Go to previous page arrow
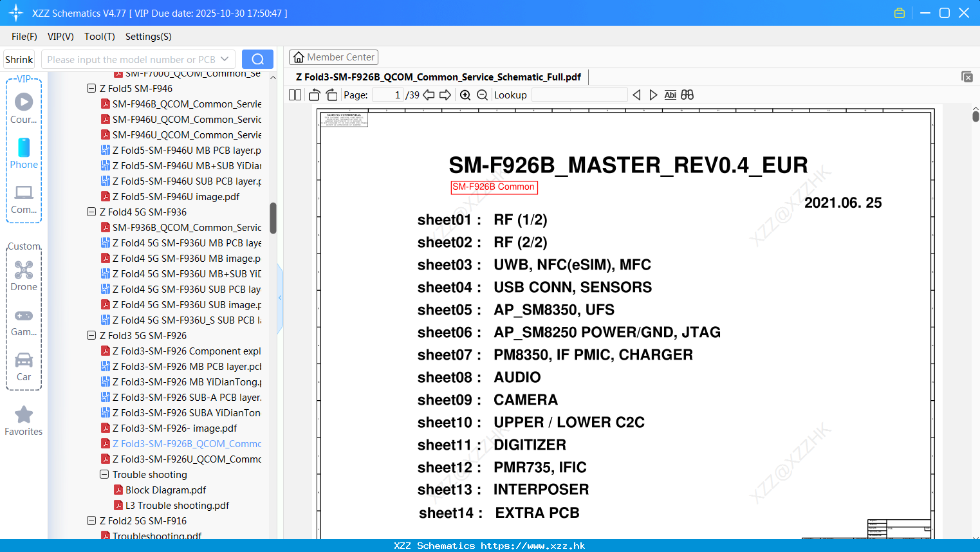 pyautogui.click(x=429, y=95)
